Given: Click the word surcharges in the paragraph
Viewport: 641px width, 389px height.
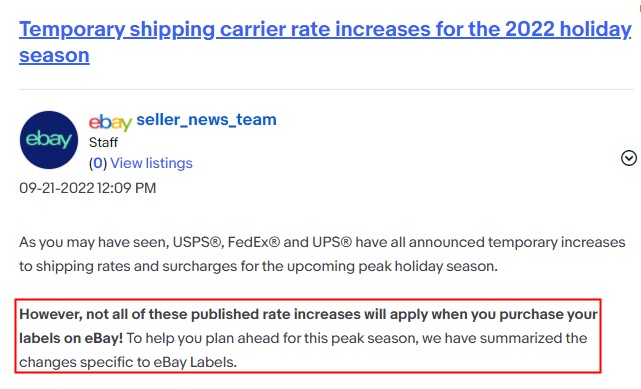Looking at the screenshot, I should tap(199, 266).
